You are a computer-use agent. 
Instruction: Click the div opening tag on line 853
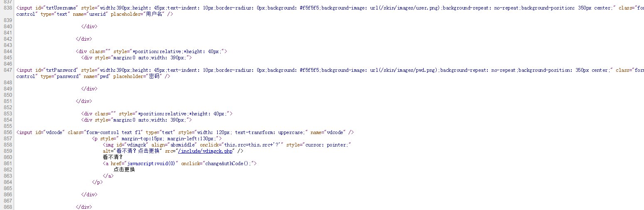pyautogui.click(x=157, y=114)
